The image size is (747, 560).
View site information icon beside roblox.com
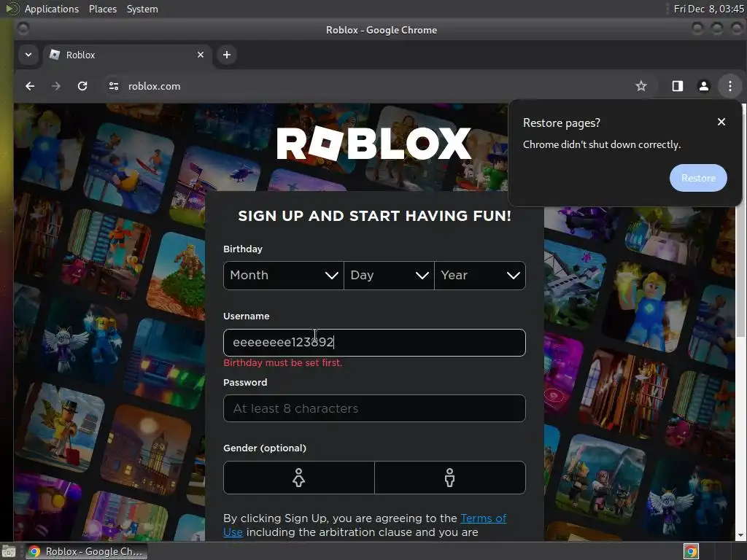click(113, 86)
